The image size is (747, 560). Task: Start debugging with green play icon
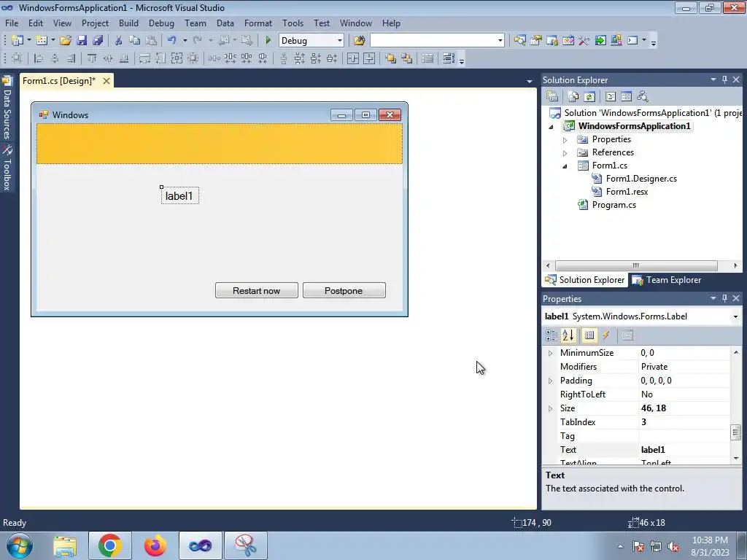268,41
